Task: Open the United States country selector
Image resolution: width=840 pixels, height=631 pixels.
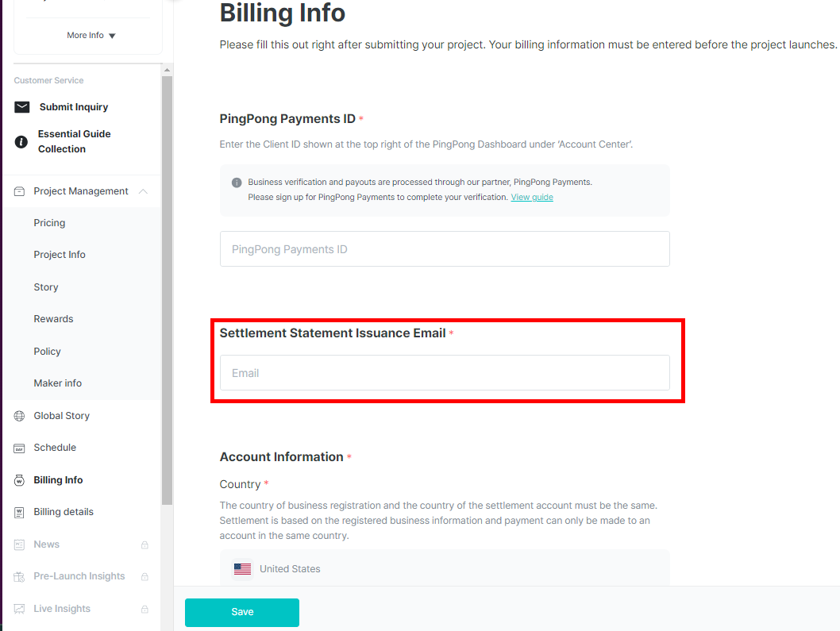Action: (x=445, y=569)
